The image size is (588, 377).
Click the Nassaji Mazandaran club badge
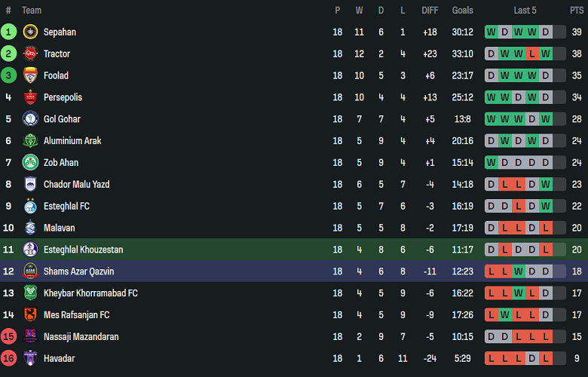click(30, 336)
